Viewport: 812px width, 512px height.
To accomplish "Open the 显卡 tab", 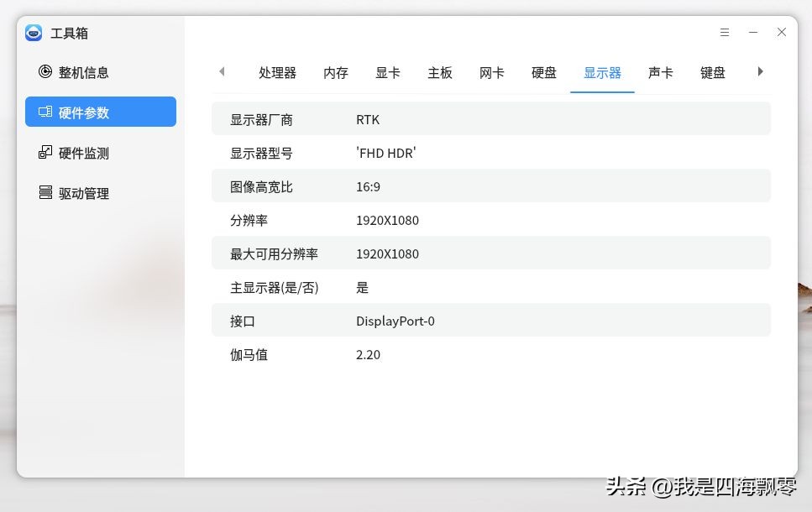I will point(387,73).
